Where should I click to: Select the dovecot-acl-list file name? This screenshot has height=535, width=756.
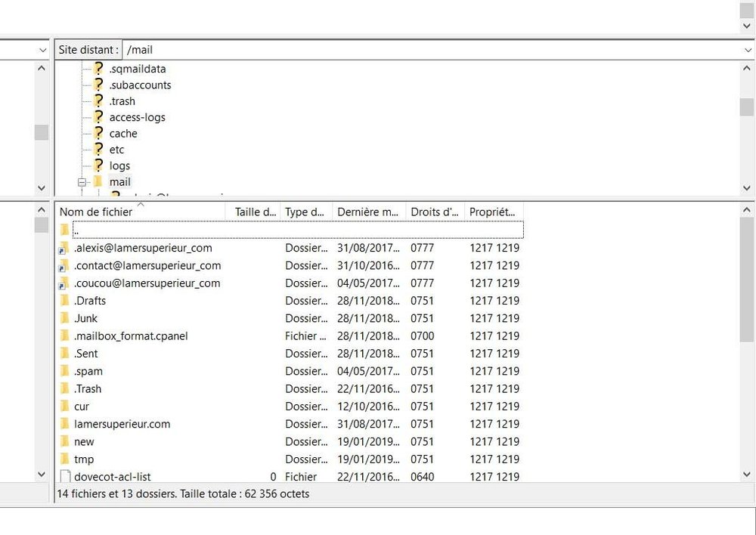click(x=113, y=477)
